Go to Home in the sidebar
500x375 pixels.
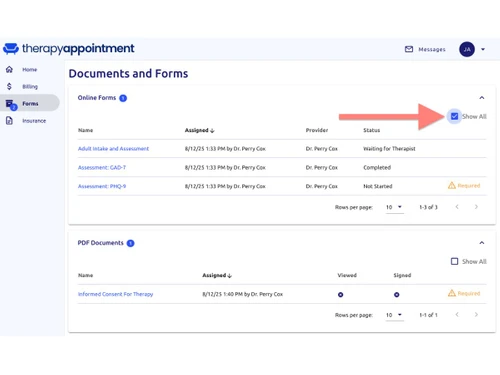click(29, 69)
